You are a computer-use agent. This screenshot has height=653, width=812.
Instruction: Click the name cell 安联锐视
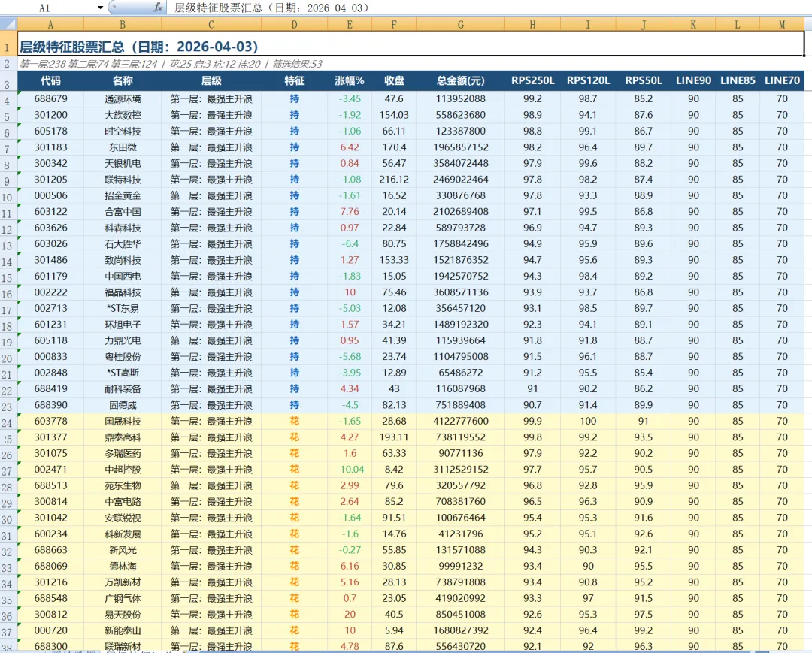(123, 518)
